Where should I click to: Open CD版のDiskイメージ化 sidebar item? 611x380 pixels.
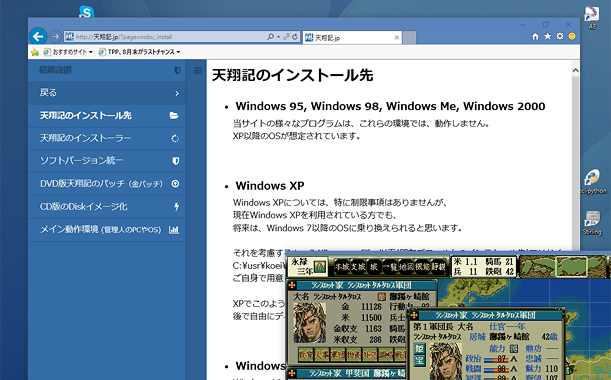[x=107, y=207]
